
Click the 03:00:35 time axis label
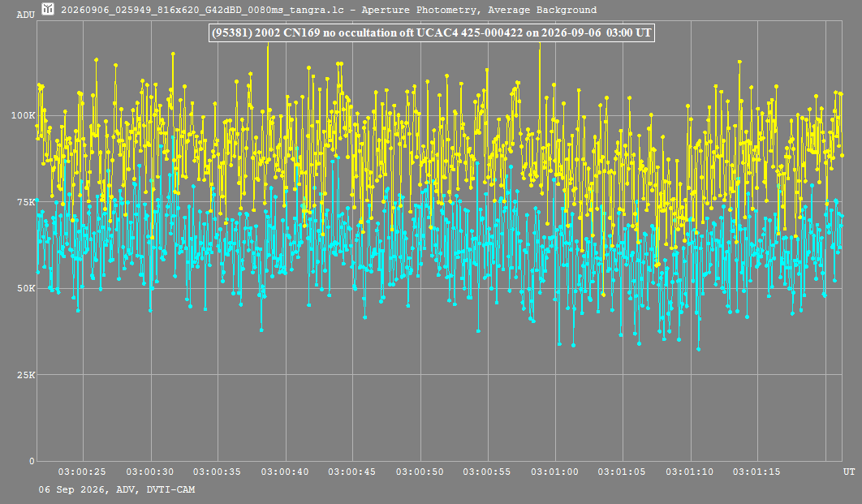point(218,472)
